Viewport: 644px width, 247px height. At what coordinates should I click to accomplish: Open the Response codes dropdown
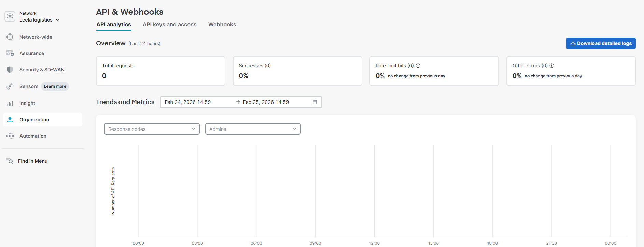click(x=152, y=129)
